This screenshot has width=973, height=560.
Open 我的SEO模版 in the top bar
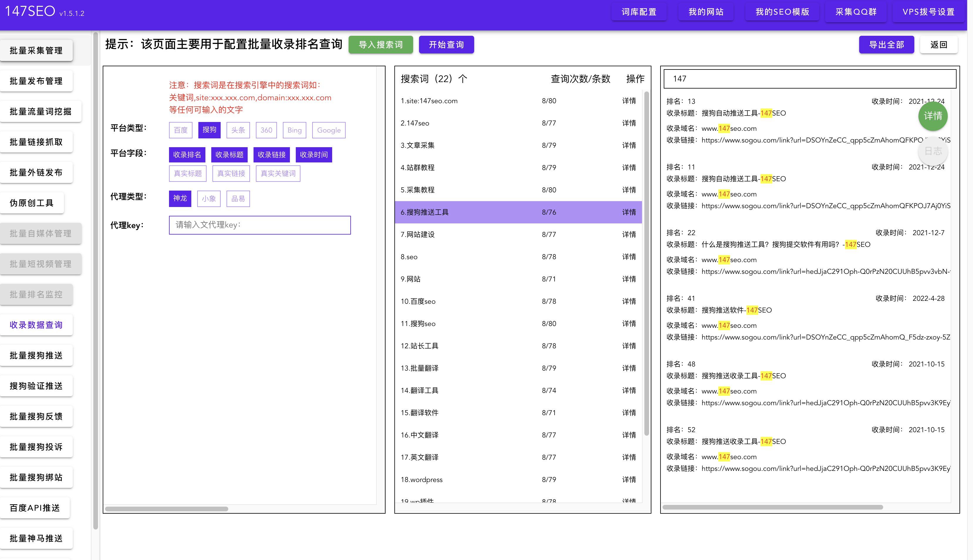pos(782,12)
